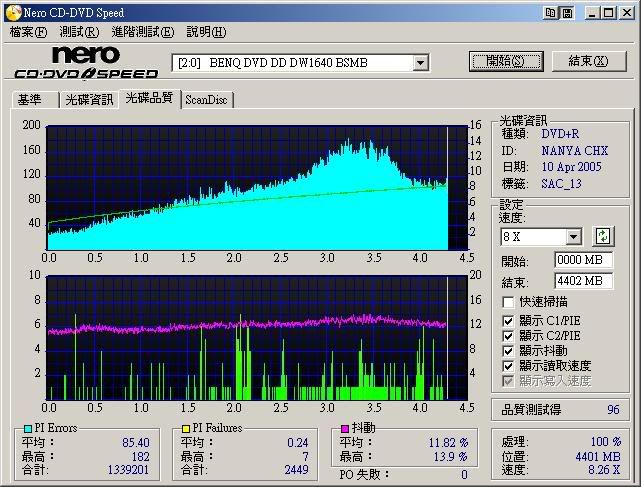This screenshot has width=641, height=487.
Task: Click the 開始(S) start button
Action: tap(506, 61)
